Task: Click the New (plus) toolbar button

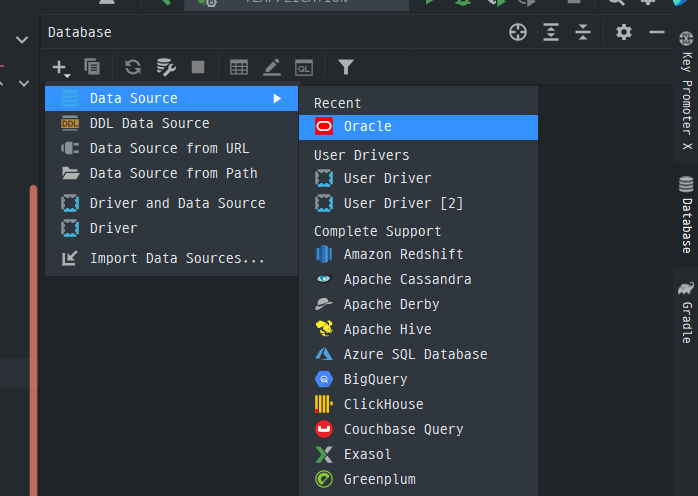Action: pos(61,68)
